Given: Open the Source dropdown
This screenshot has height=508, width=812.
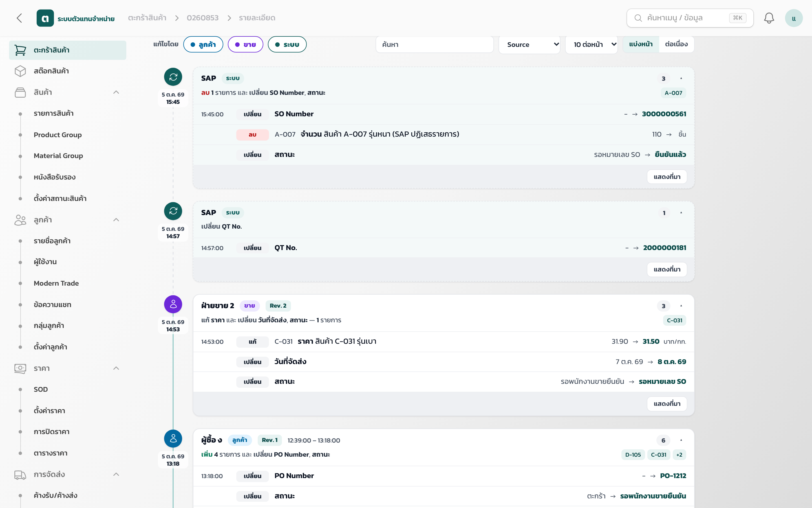Looking at the screenshot, I should tap(529, 44).
